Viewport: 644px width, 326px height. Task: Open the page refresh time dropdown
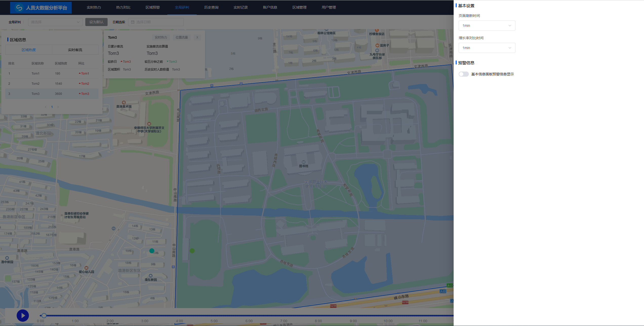click(x=487, y=26)
